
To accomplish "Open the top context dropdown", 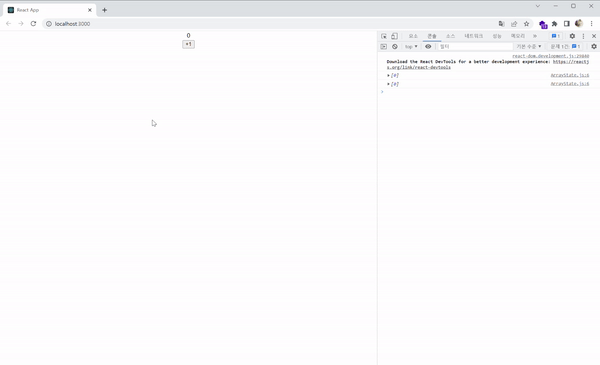I will pyautogui.click(x=411, y=47).
